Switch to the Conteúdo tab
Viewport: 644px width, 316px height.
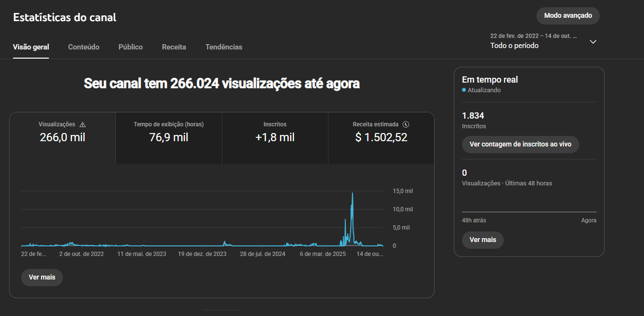(x=84, y=47)
